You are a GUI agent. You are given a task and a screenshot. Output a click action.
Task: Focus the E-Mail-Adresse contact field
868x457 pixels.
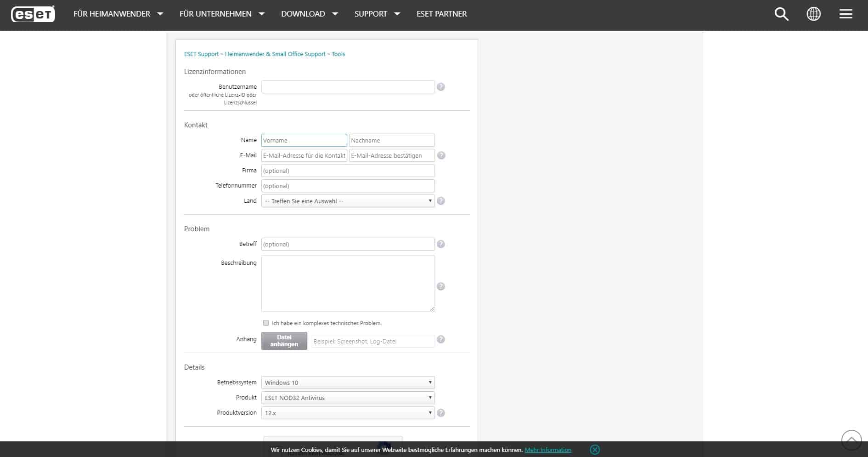coord(304,155)
